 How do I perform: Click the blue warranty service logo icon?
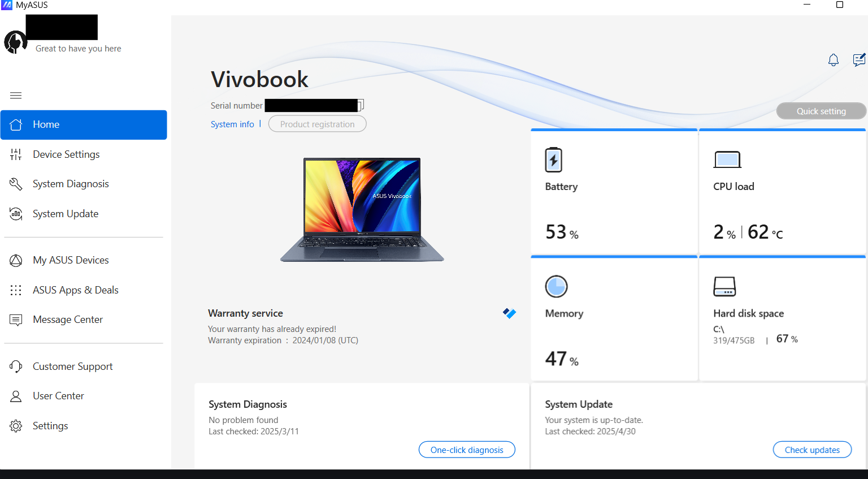[x=509, y=313]
